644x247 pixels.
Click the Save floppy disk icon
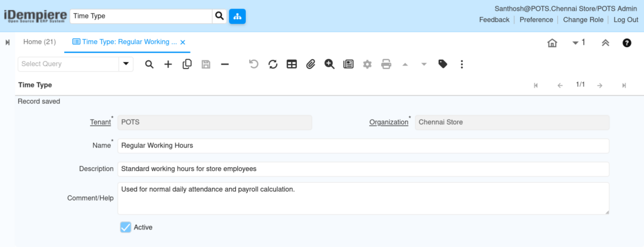coord(206,64)
